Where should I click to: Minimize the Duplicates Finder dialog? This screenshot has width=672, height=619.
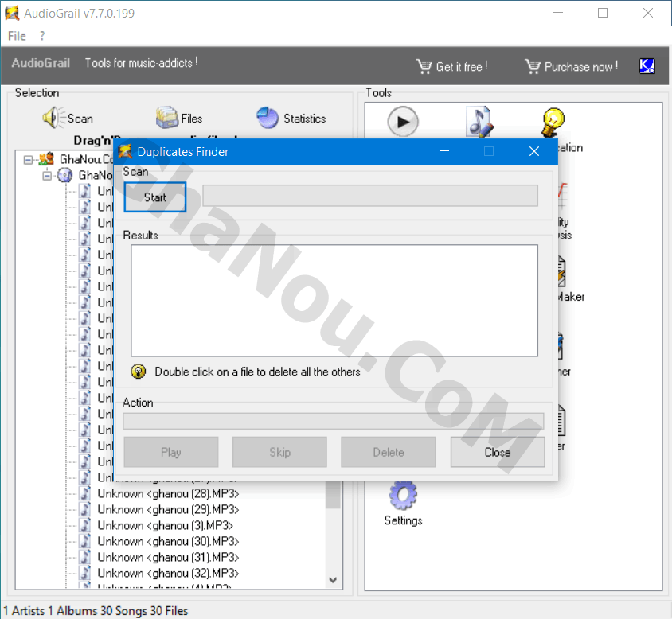coord(444,151)
